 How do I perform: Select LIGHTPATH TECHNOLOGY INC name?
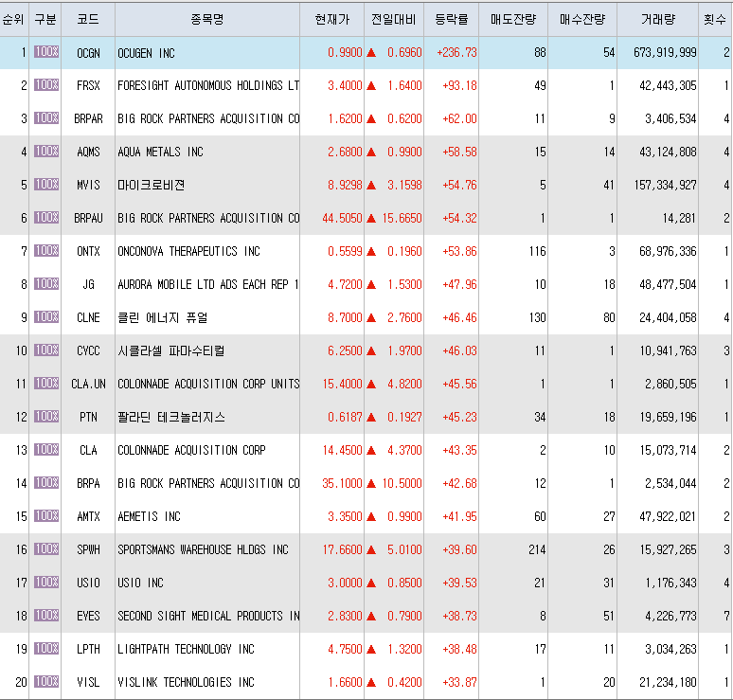coord(186,650)
